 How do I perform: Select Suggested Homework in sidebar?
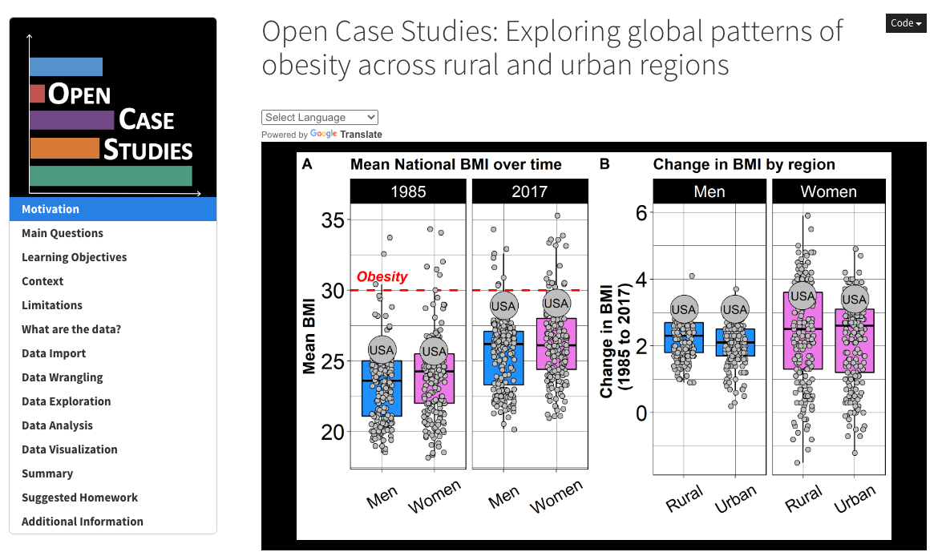pyautogui.click(x=113, y=498)
